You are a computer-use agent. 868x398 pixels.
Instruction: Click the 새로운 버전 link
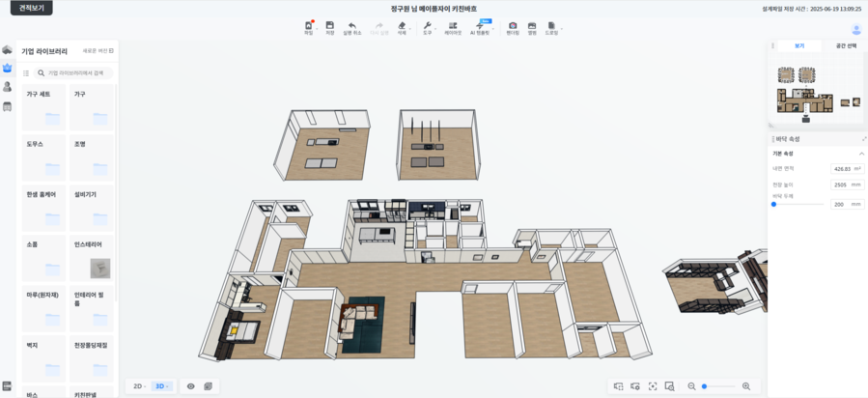pos(98,51)
